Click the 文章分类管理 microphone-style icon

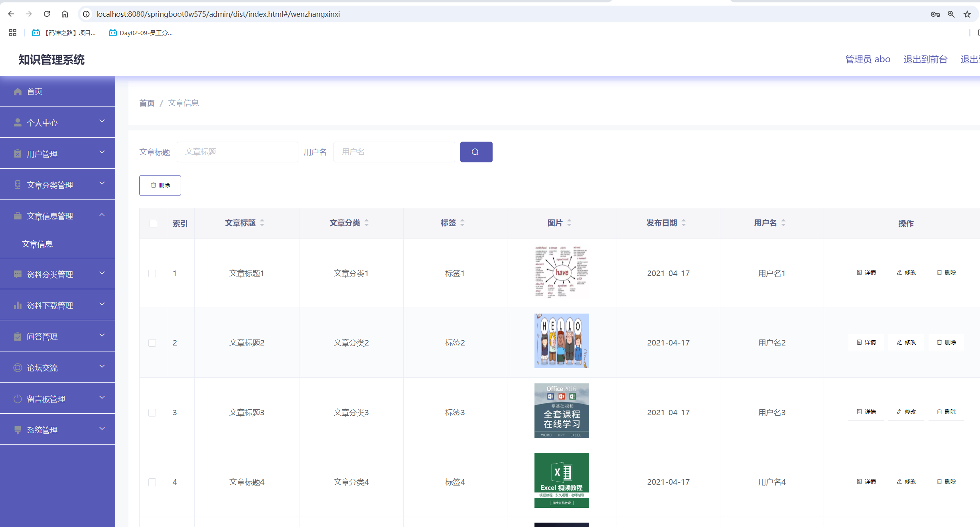18,184
